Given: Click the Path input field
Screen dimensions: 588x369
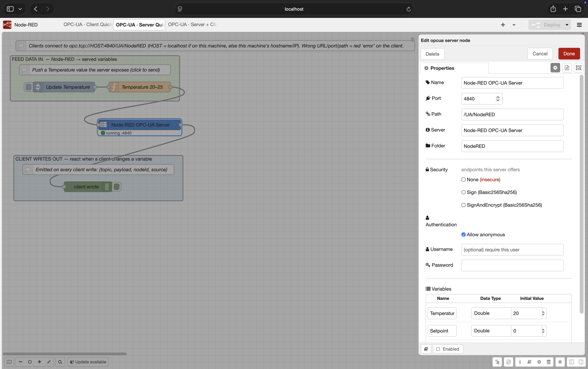Looking at the screenshot, I should point(512,115).
